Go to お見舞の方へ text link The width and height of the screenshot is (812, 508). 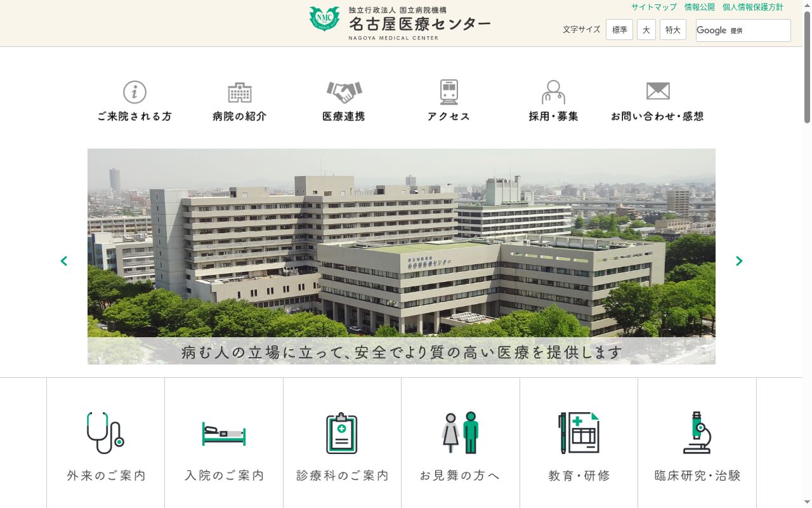pyautogui.click(x=461, y=476)
